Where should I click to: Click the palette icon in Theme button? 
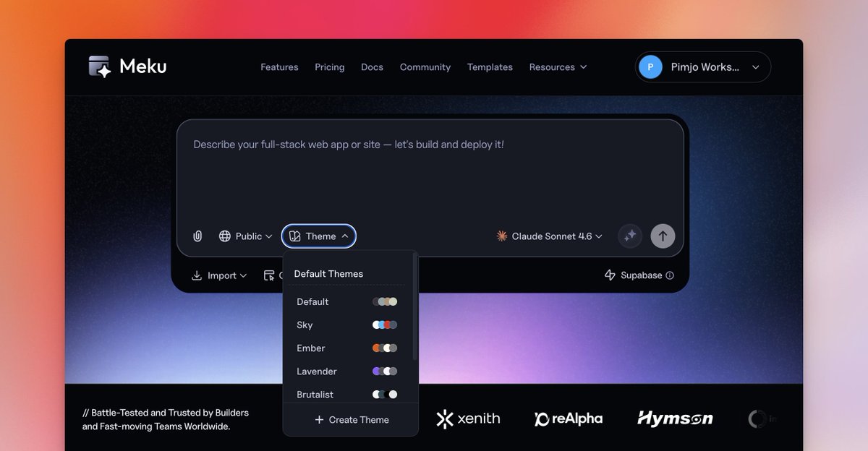(295, 236)
